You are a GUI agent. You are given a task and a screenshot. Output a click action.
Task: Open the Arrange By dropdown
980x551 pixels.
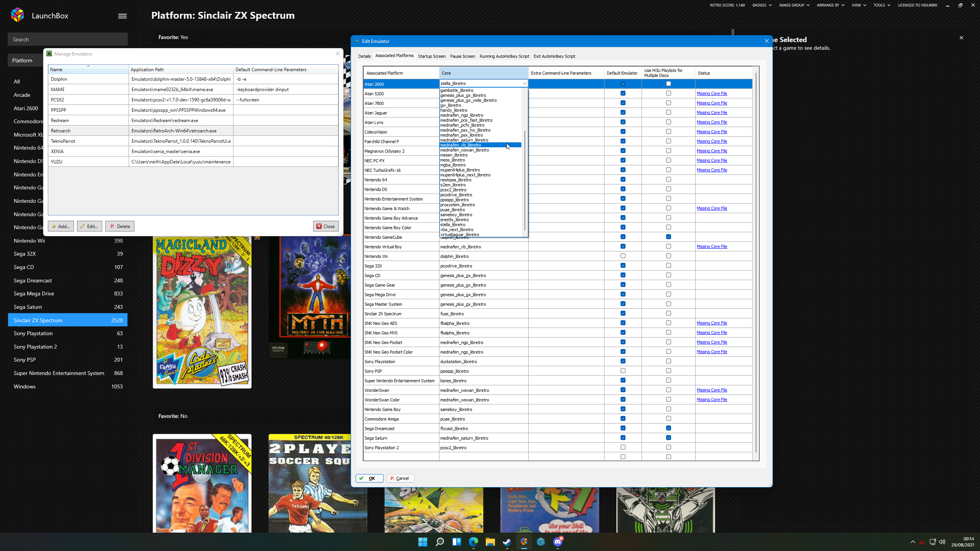point(830,5)
